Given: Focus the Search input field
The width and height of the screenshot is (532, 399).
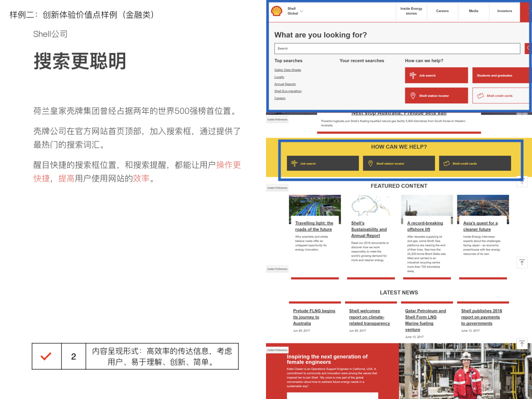Looking at the screenshot, I should pyautogui.click(x=397, y=48).
